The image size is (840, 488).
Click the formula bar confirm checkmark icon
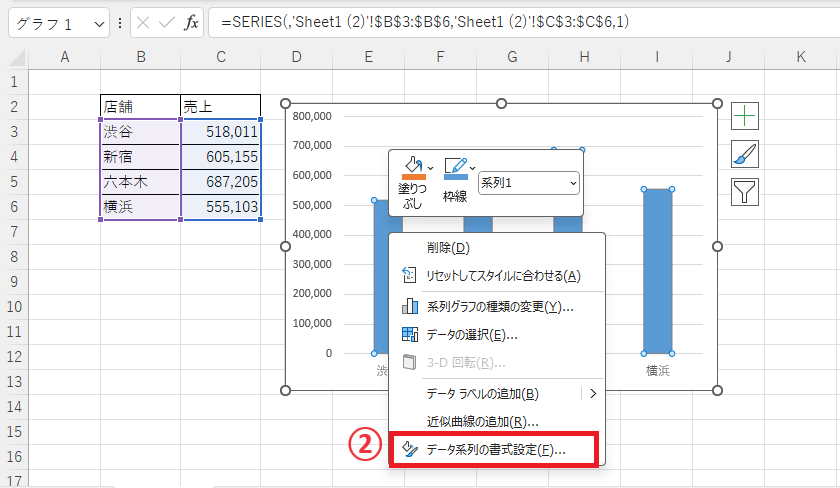167,22
